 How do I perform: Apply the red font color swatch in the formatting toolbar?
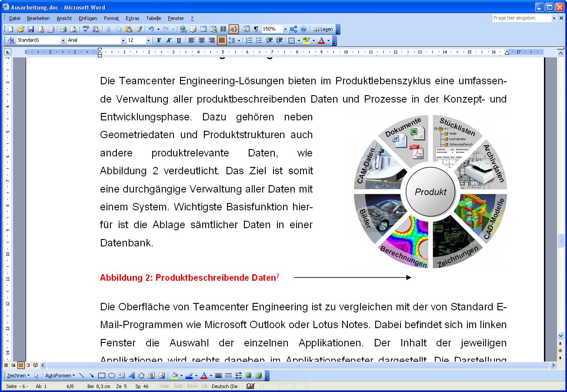[x=321, y=40]
